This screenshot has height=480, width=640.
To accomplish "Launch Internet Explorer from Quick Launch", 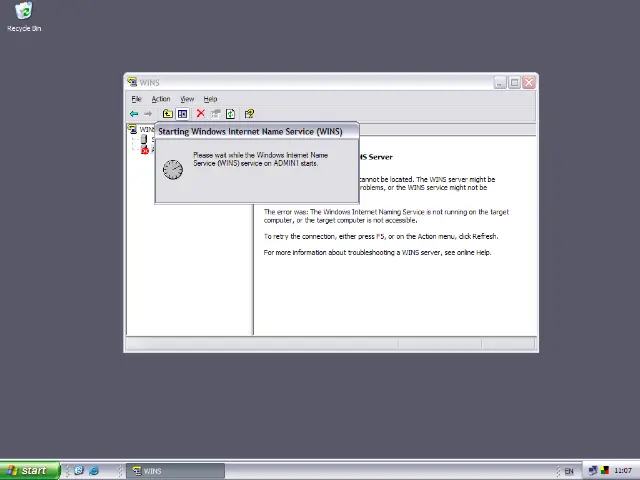I will (94, 471).
